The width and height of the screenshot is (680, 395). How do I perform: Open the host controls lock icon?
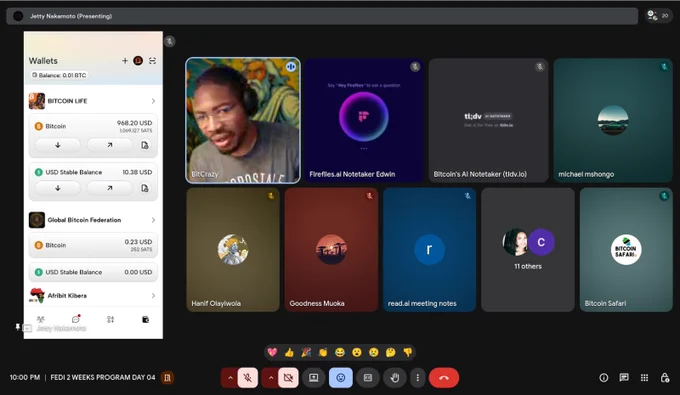[665, 378]
